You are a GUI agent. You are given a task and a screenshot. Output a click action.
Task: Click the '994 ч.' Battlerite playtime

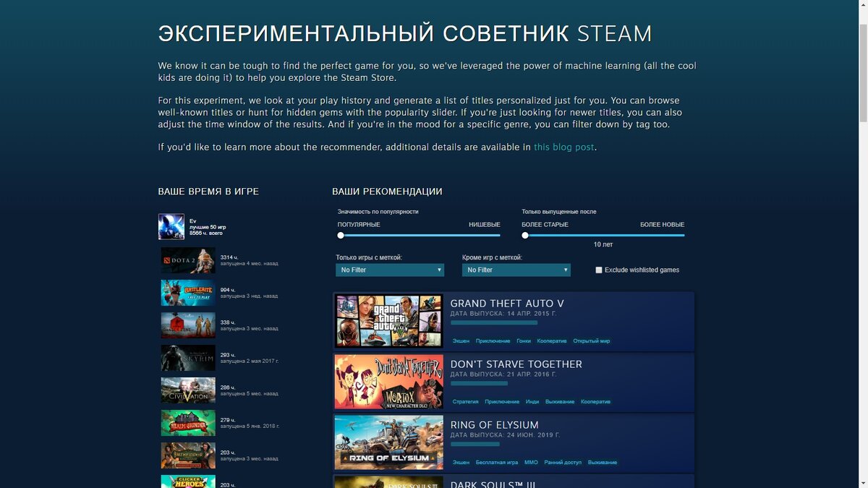pyautogui.click(x=228, y=289)
